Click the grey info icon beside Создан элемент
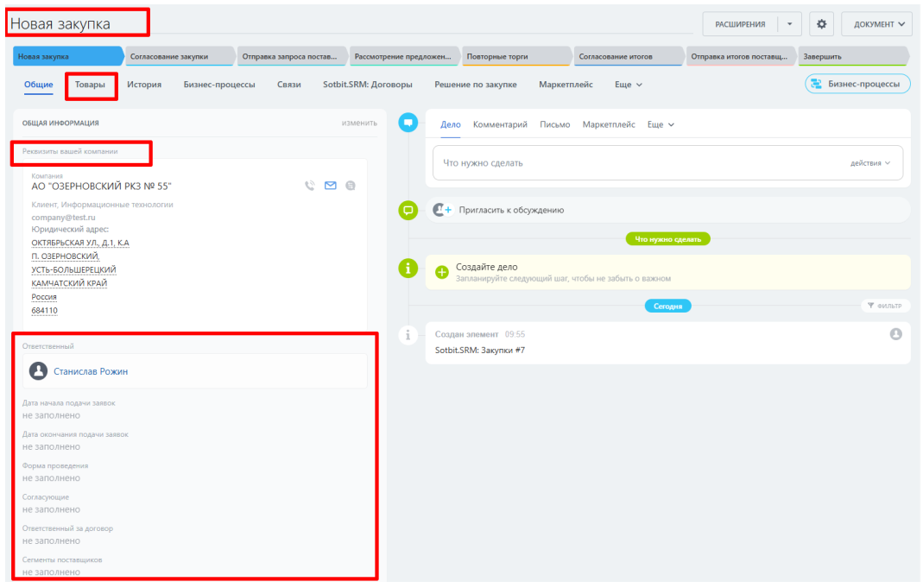Viewport: 923px width, 588px height. [408, 335]
